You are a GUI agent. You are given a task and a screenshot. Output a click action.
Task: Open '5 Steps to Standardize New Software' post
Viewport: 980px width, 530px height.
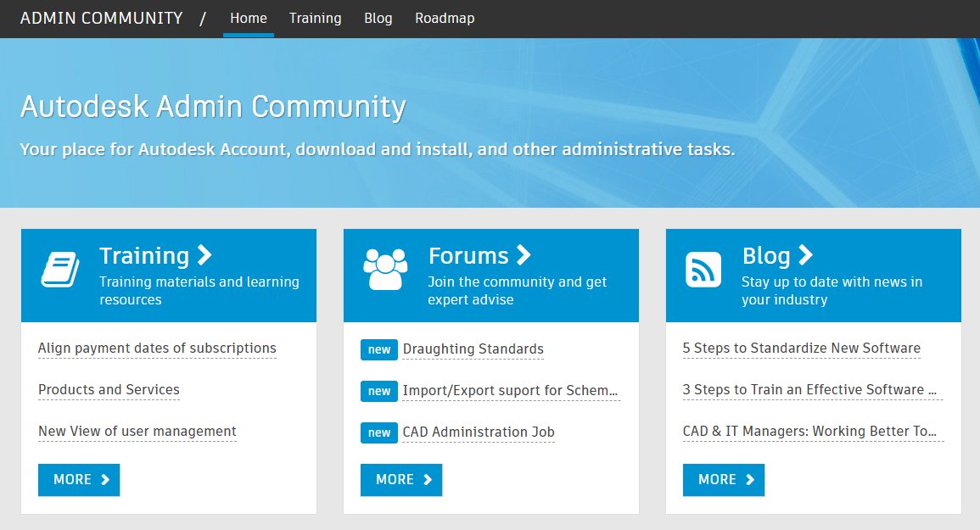[801, 349]
